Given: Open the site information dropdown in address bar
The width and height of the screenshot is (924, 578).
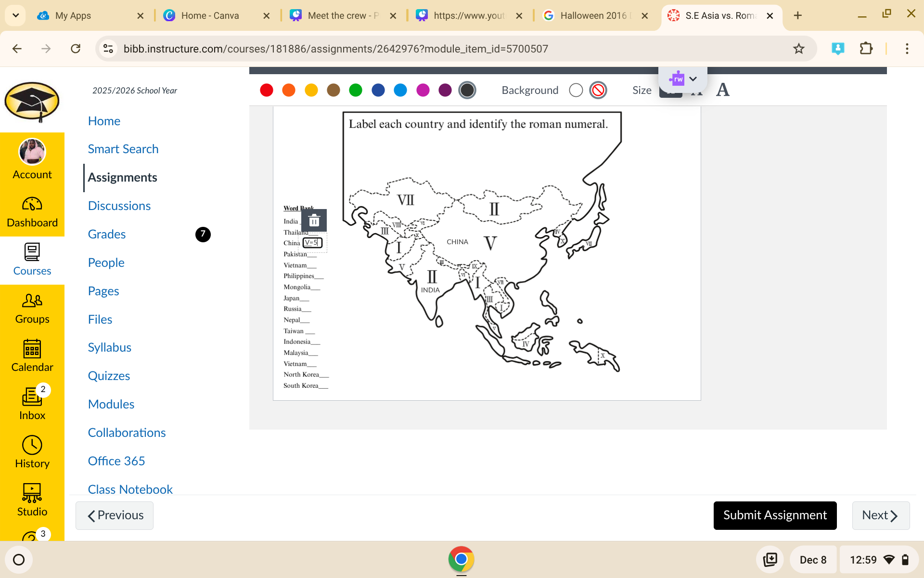Looking at the screenshot, I should click(108, 48).
